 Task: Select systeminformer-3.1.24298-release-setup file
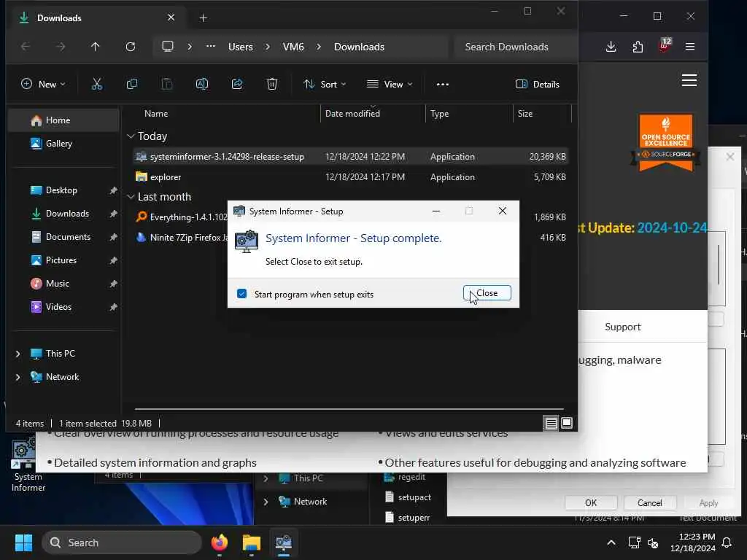point(351,157)
